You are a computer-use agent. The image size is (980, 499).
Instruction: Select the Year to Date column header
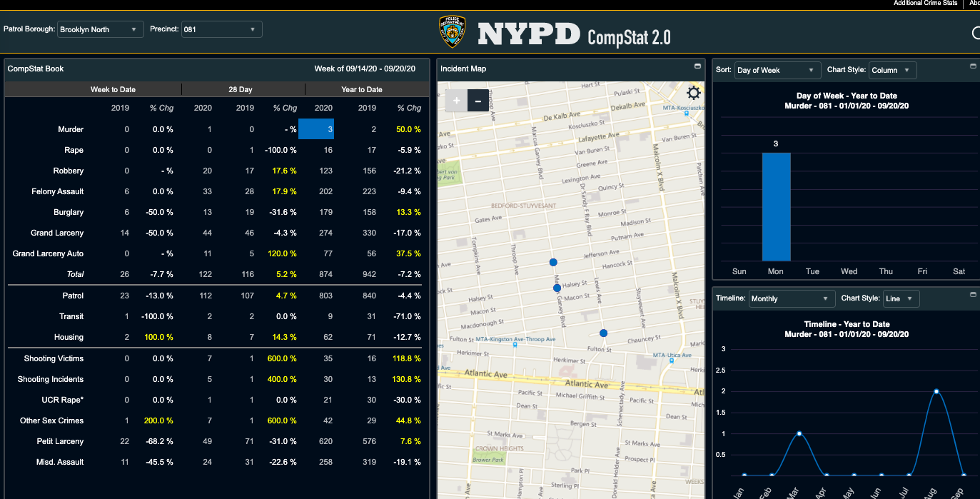362,89
